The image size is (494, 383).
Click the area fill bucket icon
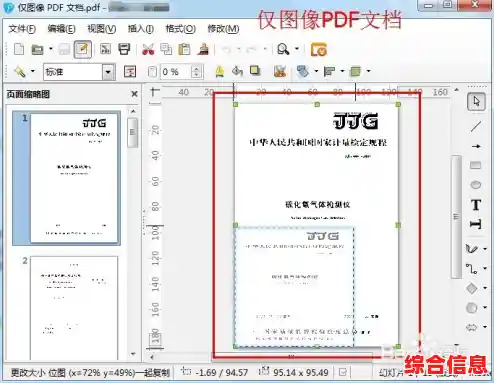237,71
